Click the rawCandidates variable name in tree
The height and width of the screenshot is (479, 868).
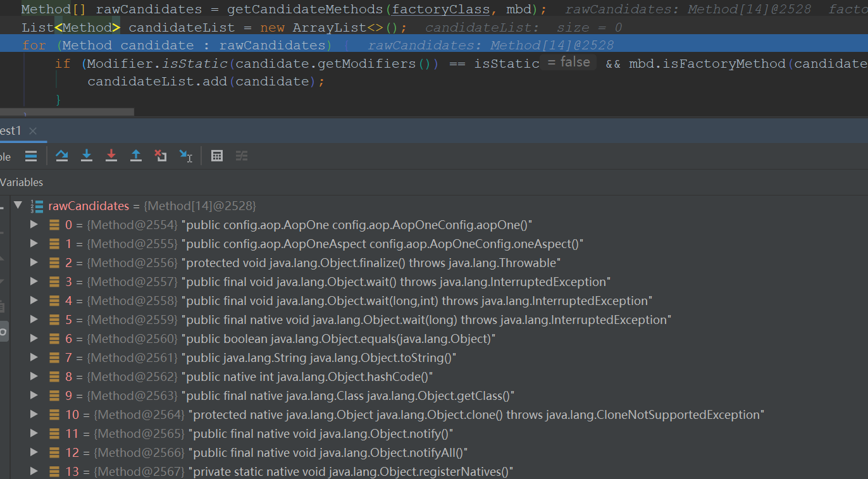pos(89,206)
